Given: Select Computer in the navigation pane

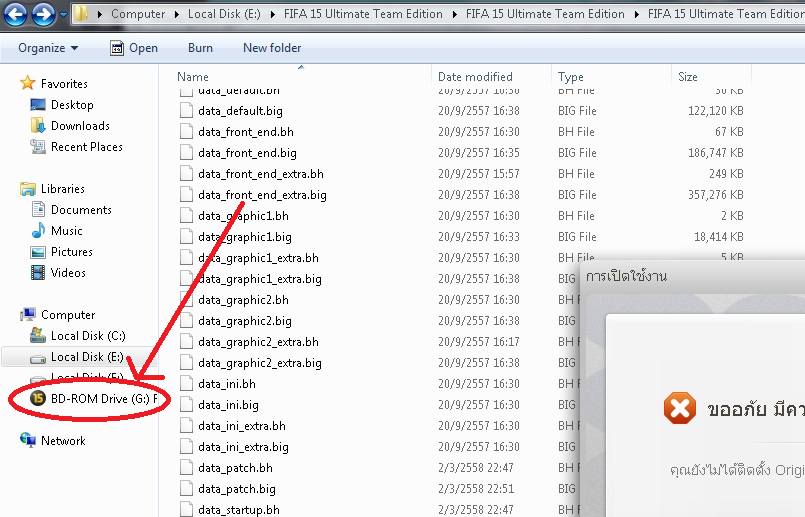Looking at the screenshot, I should 68,315.
